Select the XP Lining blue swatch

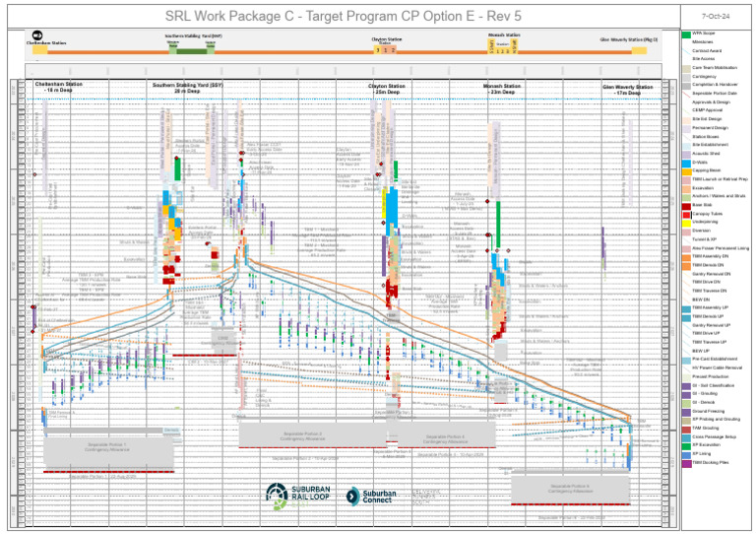686,454
